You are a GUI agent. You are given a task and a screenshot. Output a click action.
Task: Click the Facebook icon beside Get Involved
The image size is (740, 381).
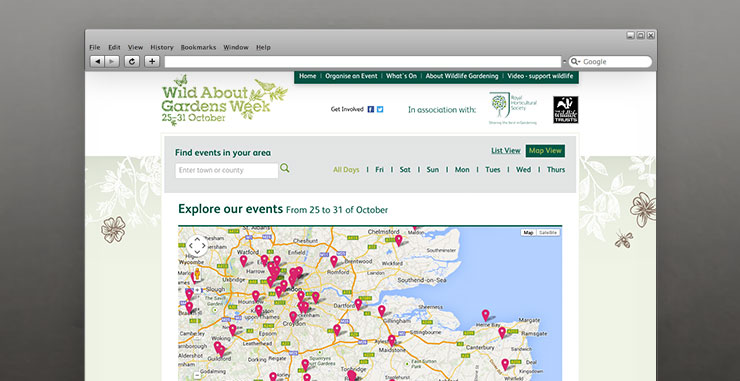pyautogui.click(x=370, y=109)
